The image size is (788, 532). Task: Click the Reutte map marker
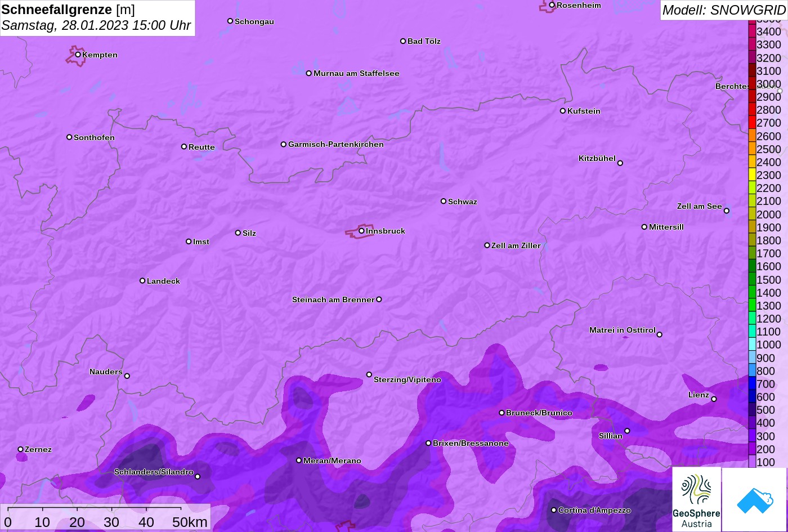184,146
